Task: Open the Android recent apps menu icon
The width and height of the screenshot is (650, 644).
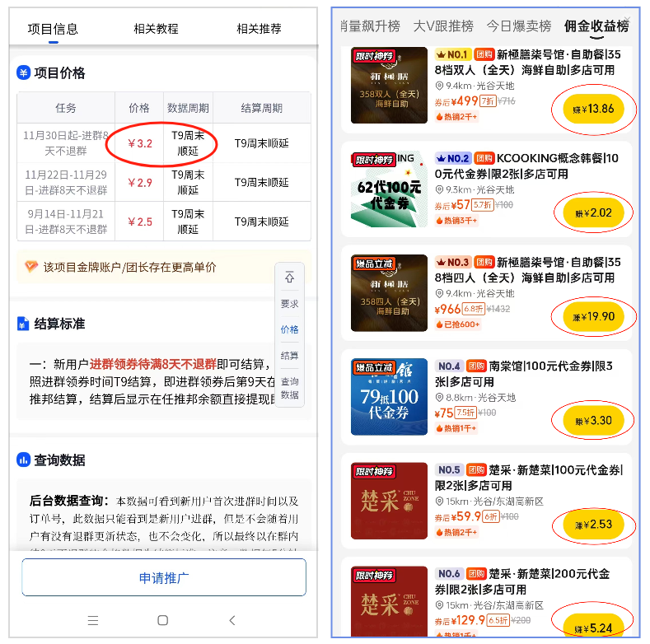Action: coord(93,620)
